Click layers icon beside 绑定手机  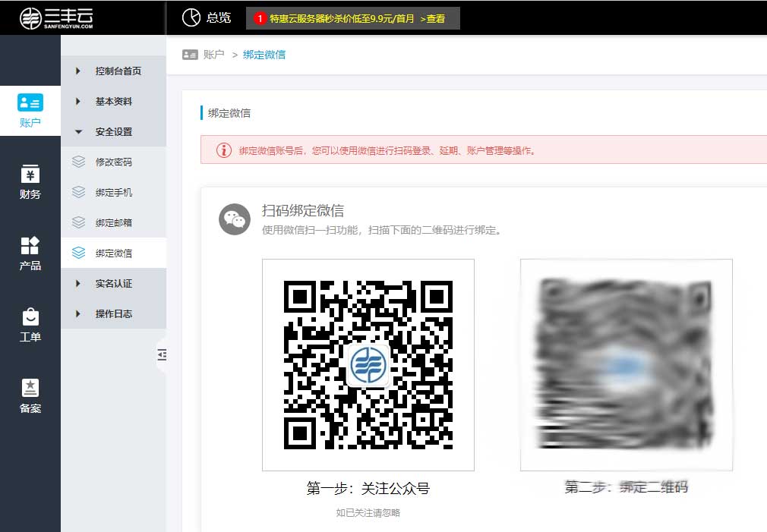(x=79, y=192)
